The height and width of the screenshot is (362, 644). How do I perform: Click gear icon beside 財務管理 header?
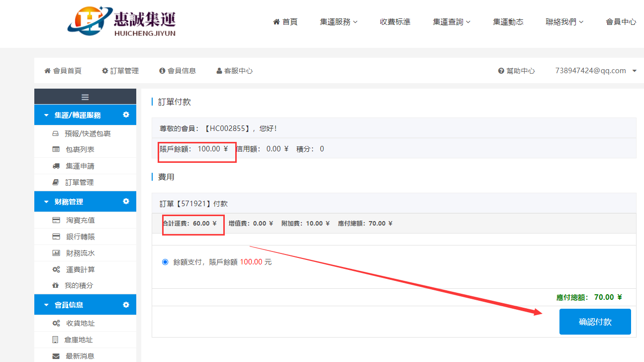pyautogui.click(x=126, y=202)
